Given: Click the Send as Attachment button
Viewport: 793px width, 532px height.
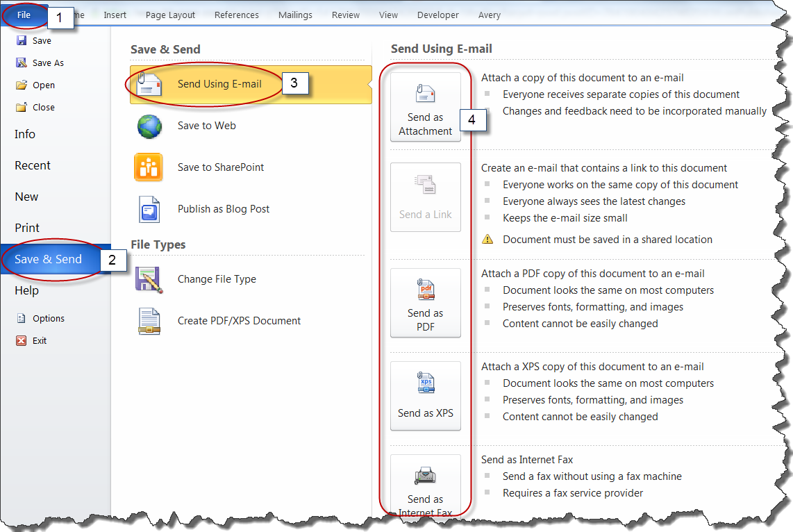Looking at the screenshot, I should [426, 107].
